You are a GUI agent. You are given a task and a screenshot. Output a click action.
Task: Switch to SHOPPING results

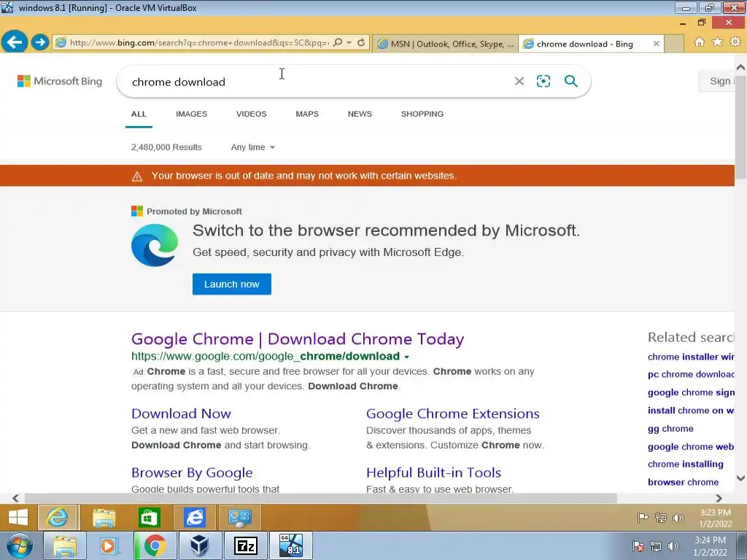pos(422,114)
